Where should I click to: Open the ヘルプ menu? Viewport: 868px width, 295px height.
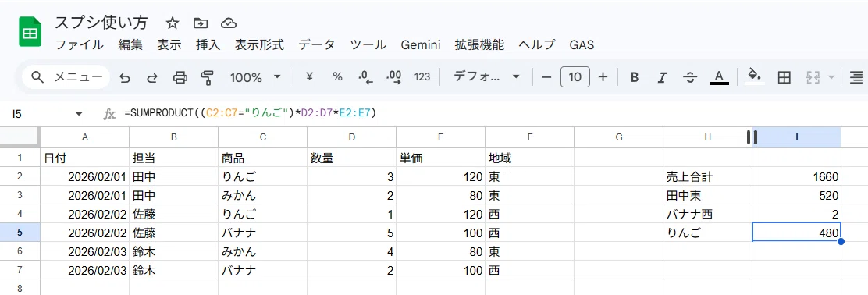pos(537,45)
